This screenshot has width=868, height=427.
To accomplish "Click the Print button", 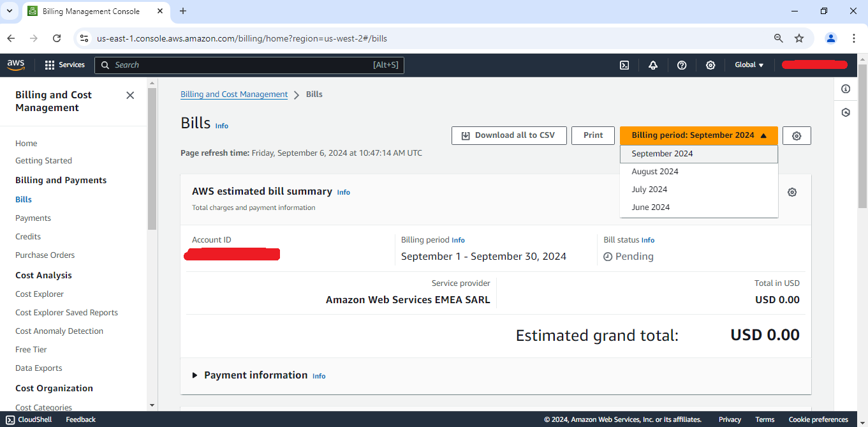I will click(x=593, y=135).
